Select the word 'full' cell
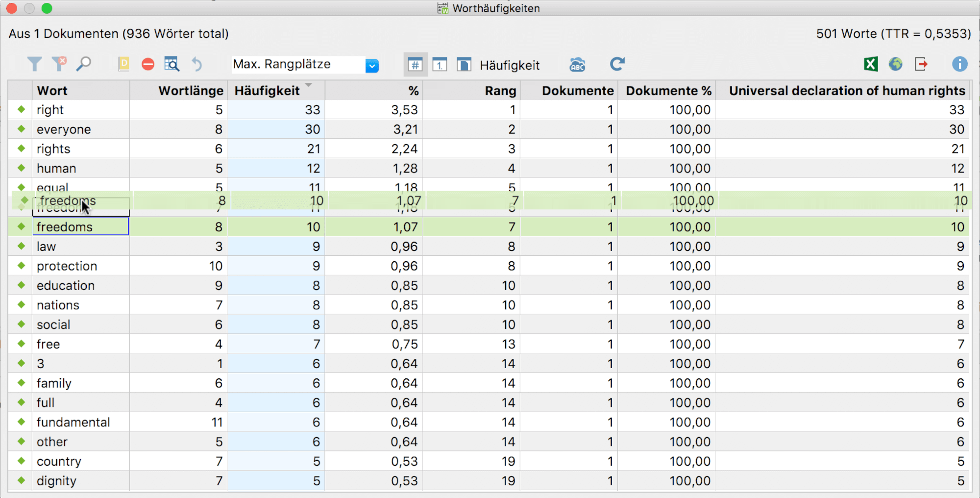The width and height of the screenshot is (980, 498). 81,402
